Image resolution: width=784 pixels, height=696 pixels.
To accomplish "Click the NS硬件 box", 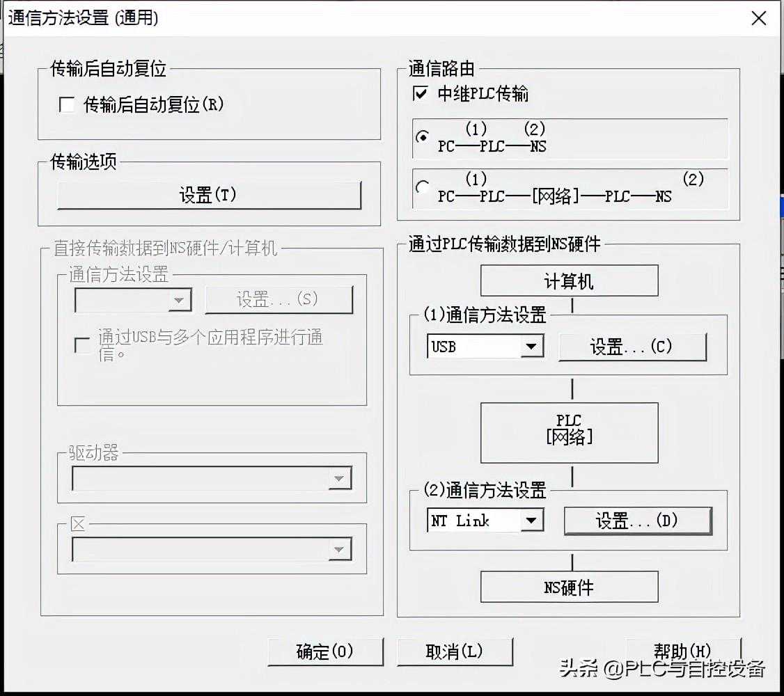I will (569, 587).
